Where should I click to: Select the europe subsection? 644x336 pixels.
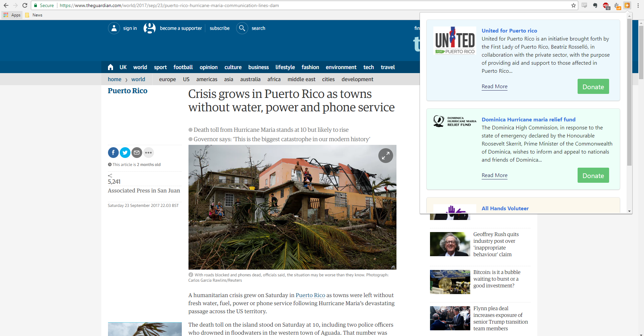167,79
